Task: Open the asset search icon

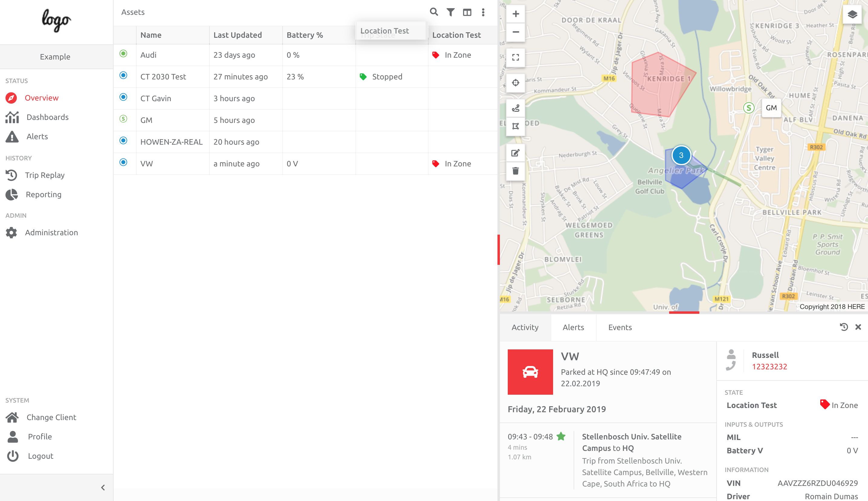Action: [x=434, y=12]
